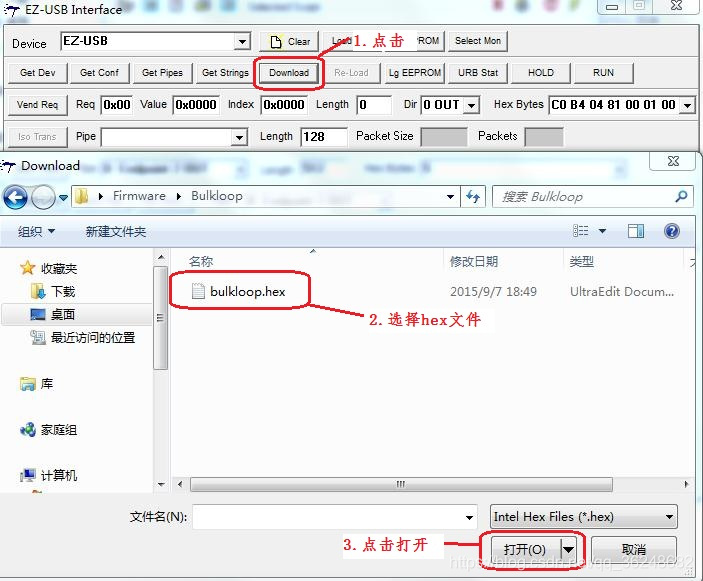Click the 取消 button

point(634,550)
